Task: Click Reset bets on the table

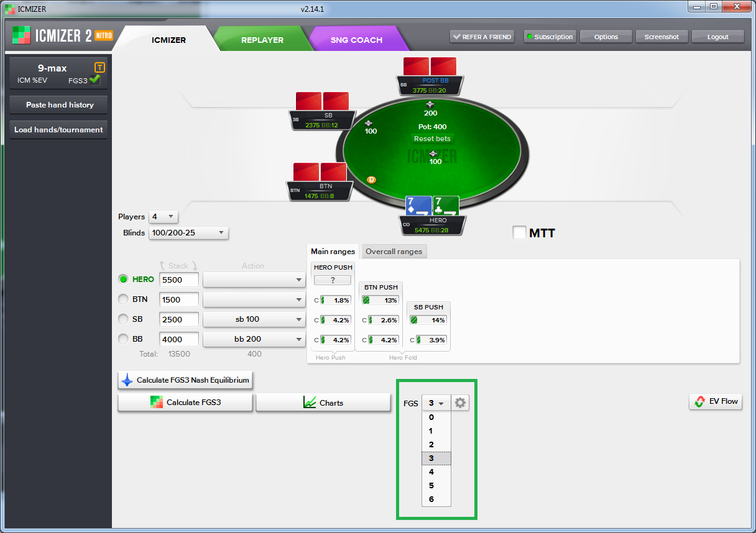Action: [432, 139]
